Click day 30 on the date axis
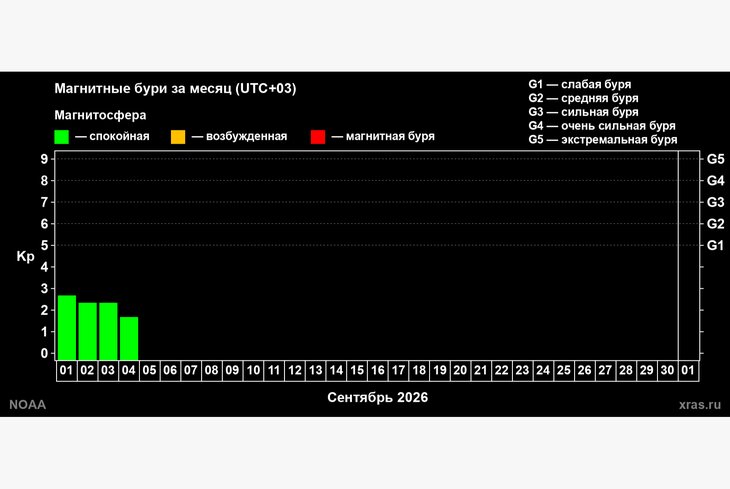730x489 pixels. tap(668, 371)
